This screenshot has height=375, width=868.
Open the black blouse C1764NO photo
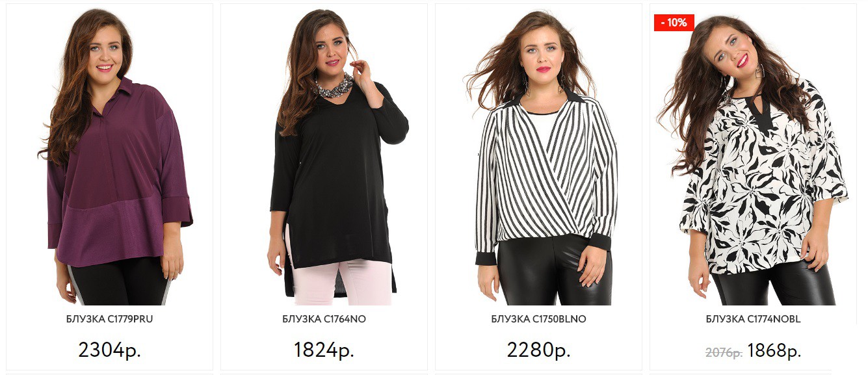pyautogui.click(x=324, y=157)
